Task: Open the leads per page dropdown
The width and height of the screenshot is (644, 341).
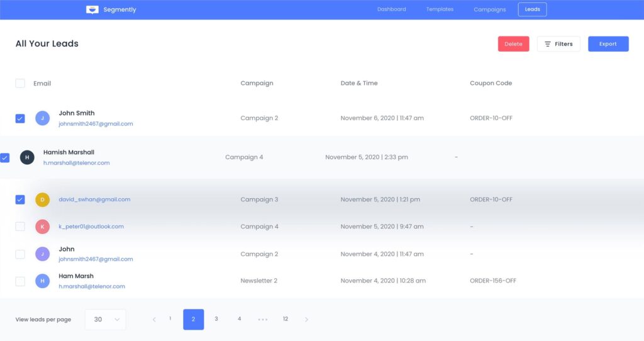Action: click(106, 320)
